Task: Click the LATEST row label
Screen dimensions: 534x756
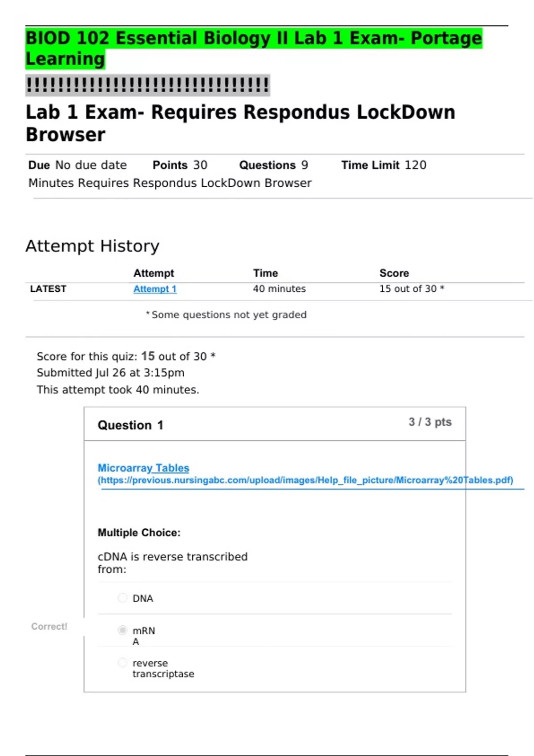Action: click(x=48, y=289)
